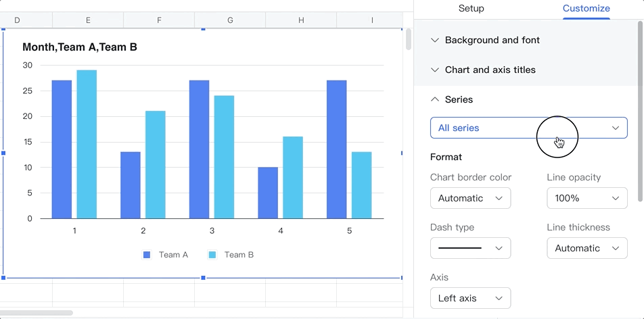Viewport: 644px width, 319px height.
Task: Click the bottom-center chart resize handle
Action: [x=203, y=278]
